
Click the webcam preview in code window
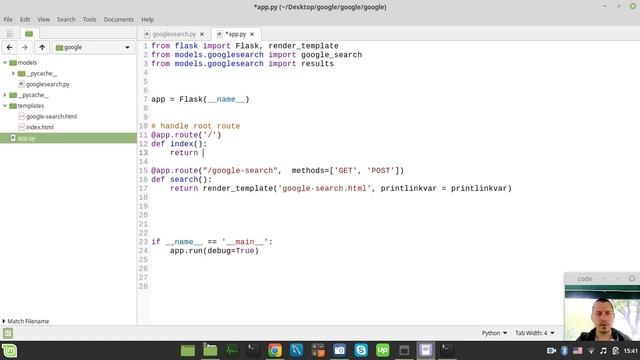click(x=602, y=313)
